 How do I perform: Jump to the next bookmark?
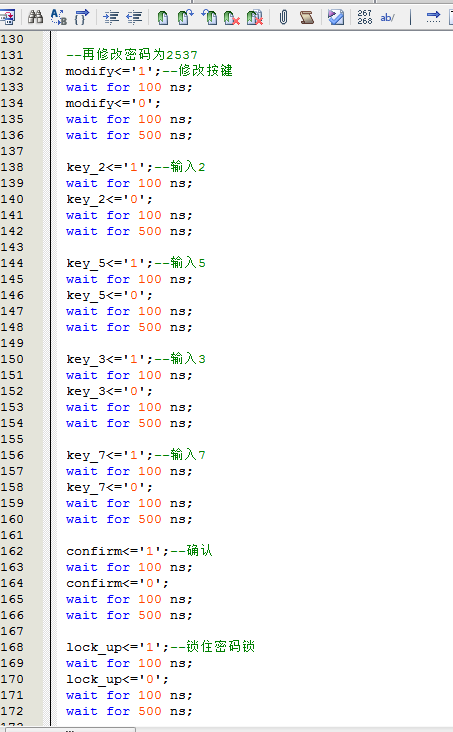(186, 17)
